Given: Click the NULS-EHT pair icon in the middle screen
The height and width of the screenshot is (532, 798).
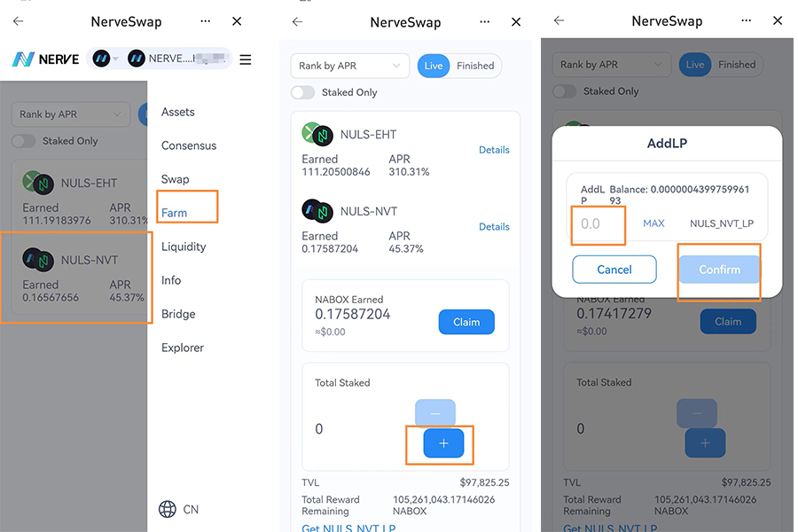Looking at the screenshot, I should [x=317, y=135].
